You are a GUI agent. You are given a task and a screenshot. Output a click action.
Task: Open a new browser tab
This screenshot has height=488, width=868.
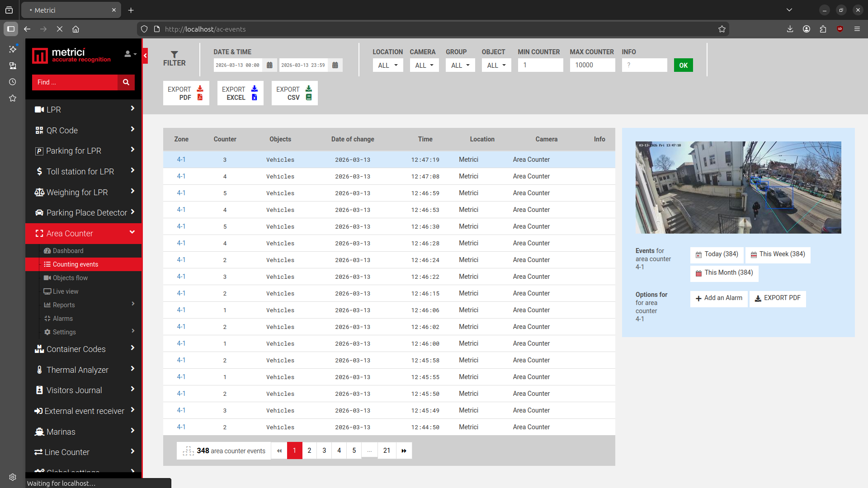pos(131,10)
